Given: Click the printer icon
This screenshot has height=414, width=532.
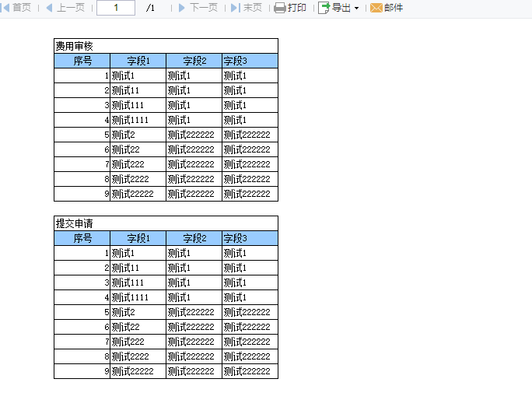Looking at the screenshot, I should 280,8.
